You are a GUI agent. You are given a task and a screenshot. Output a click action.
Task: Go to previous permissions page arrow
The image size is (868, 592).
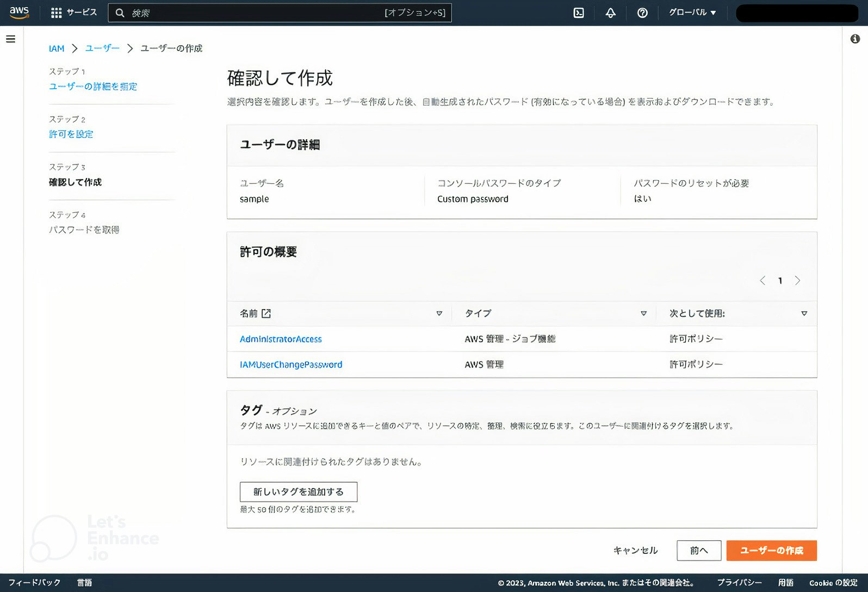coord(762,280)
